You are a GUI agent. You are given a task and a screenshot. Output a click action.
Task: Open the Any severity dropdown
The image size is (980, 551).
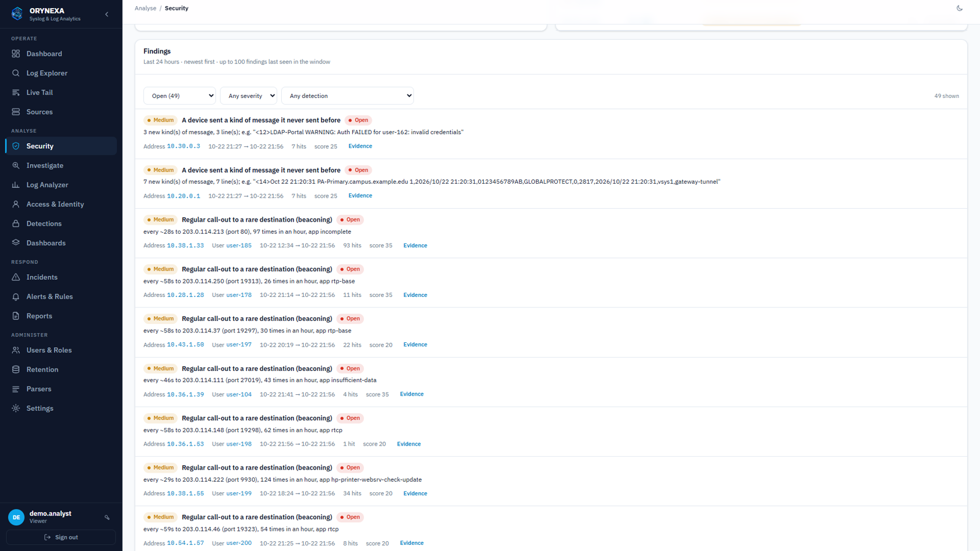(x=248, y=96)
